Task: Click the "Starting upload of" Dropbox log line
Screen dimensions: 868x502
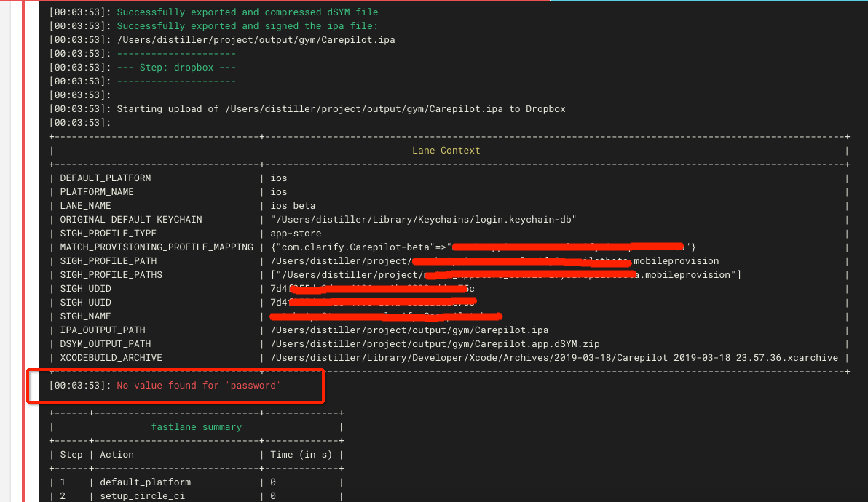Action: point(341,109)
